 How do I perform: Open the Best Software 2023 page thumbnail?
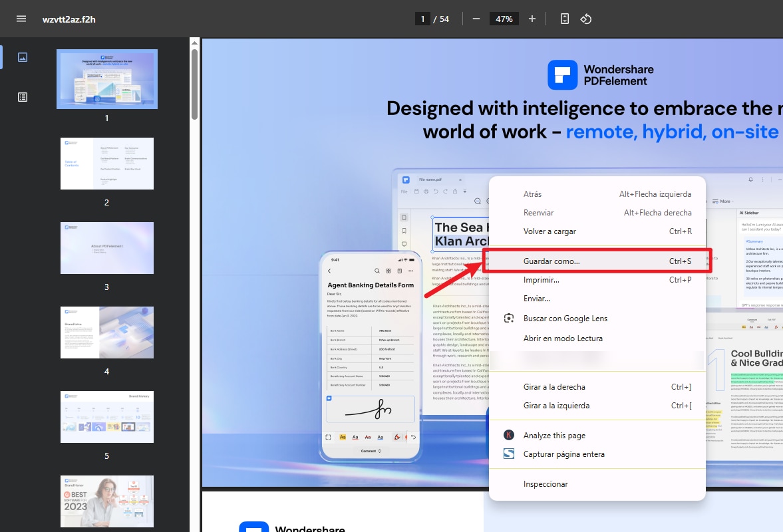click(107, 501)
